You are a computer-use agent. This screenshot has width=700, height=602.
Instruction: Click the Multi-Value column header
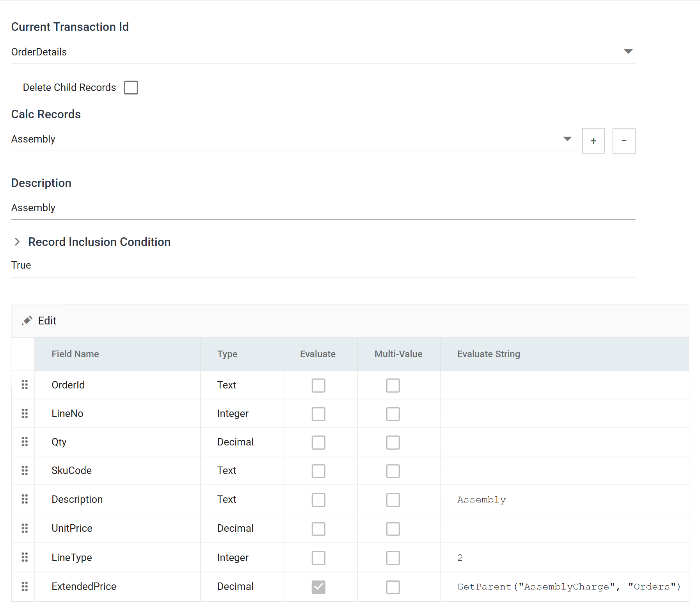[x=398, y=354]
